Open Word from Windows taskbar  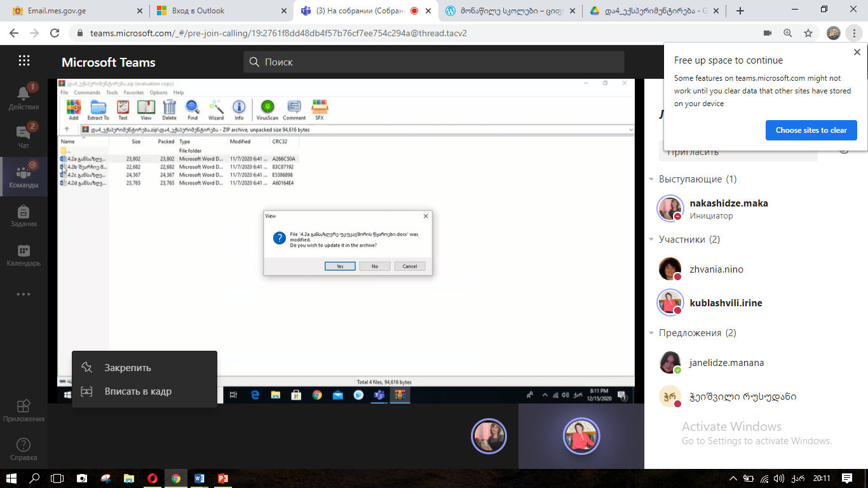(200, 478)
